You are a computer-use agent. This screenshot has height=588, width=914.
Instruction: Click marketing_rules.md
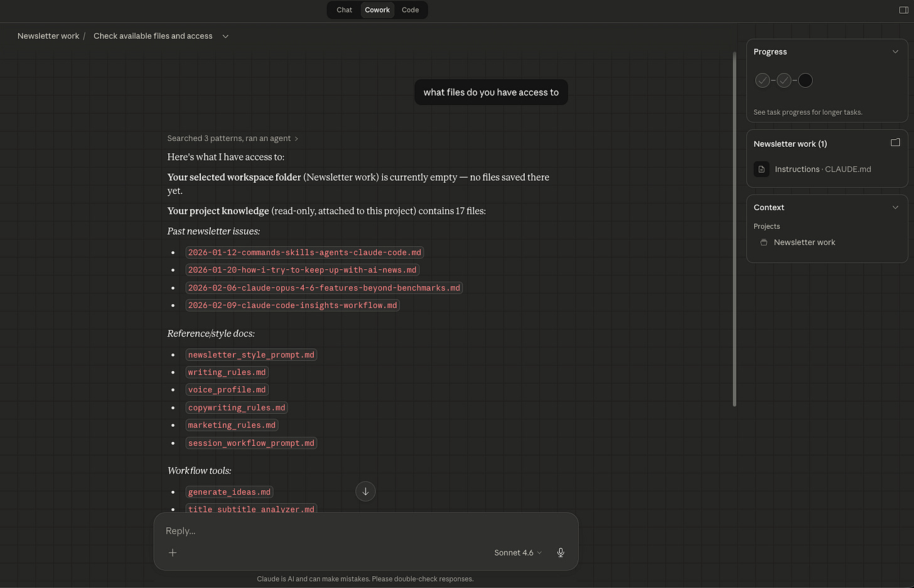click(x=232, y=425)
